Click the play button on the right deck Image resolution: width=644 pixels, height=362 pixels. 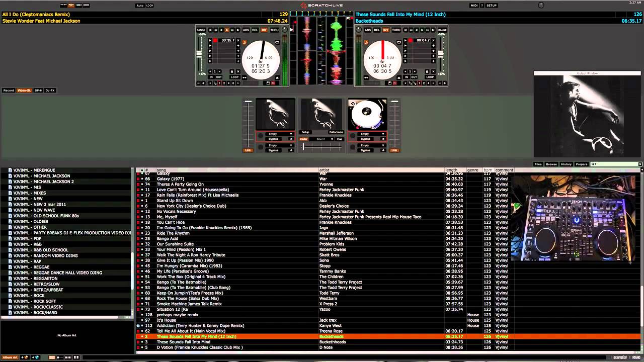pos(422,30)
